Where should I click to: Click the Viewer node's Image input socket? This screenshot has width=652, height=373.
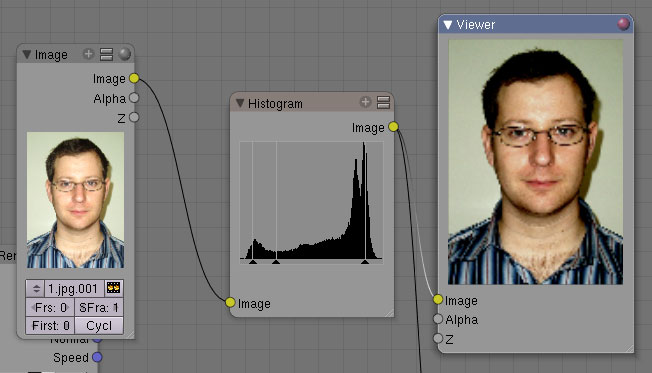point(438,299)
